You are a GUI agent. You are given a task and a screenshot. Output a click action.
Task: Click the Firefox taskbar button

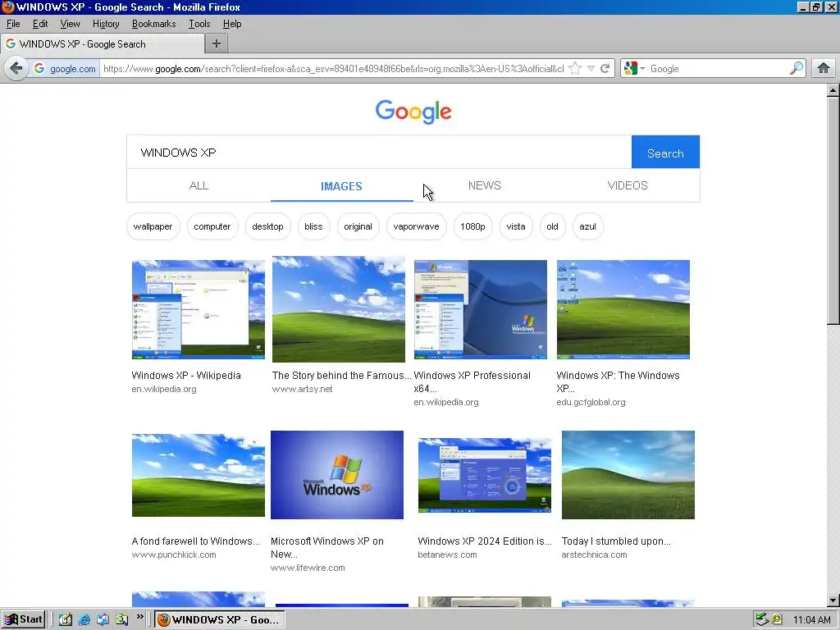(220, 620)
